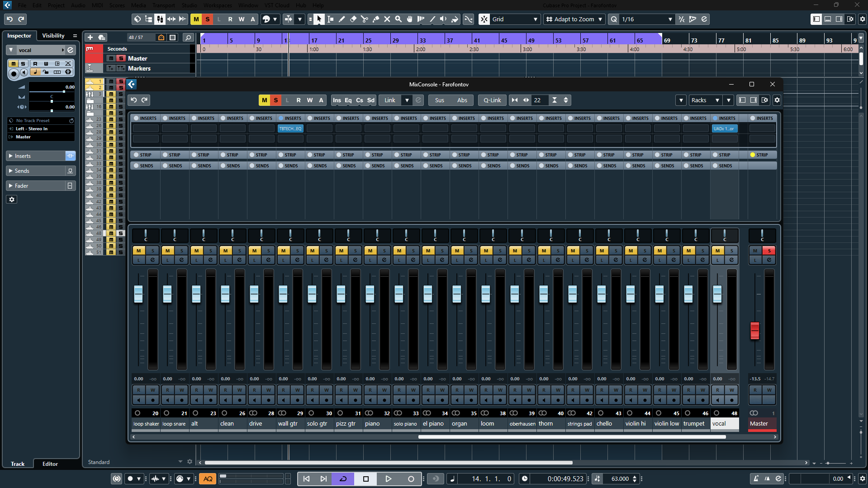Select the Glue tool
Image resolution: width=868 pixels, height=488 pixels.
point(376,19)
